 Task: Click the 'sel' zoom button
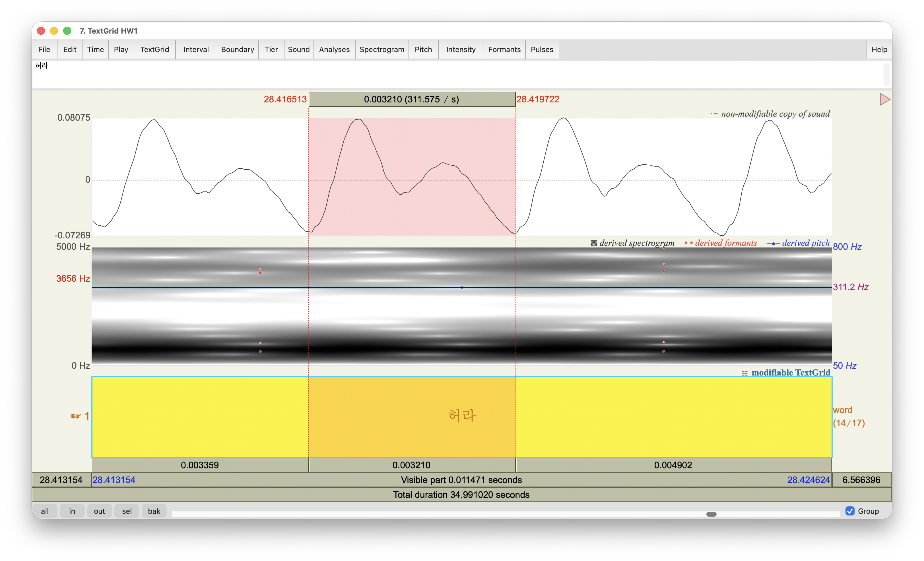pyautogui.click(x=127, y=511)
